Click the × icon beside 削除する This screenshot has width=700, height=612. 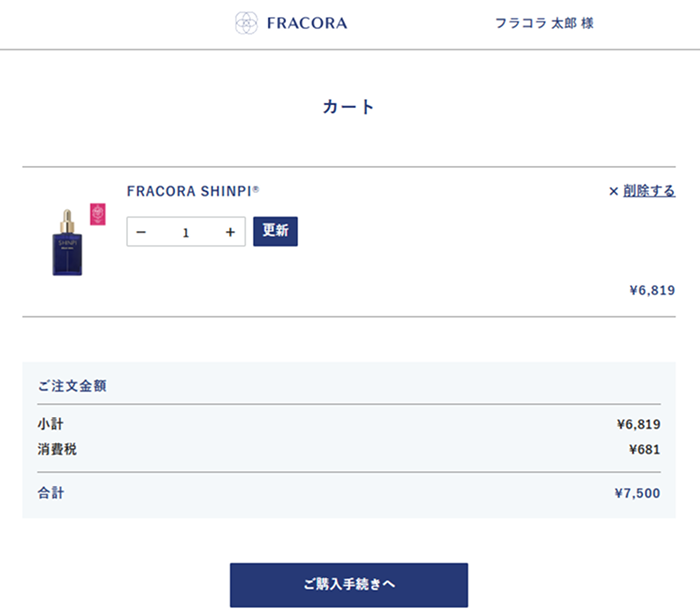click(x=613, y=191)
